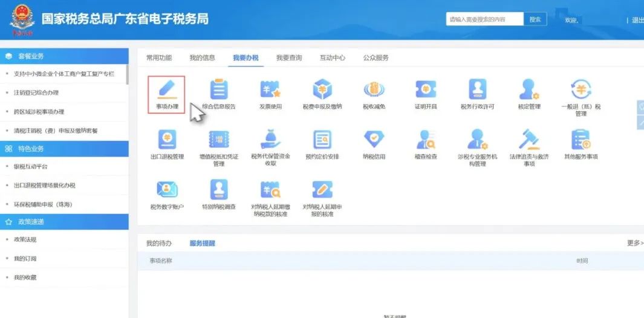
Task: Open the 事项办理 icon
Action: 167,94
